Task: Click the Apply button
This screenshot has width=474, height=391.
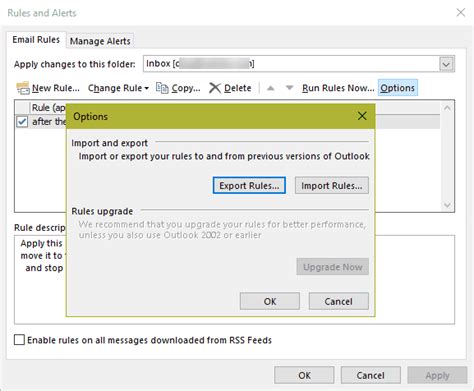Action: [x=437, y=375]
